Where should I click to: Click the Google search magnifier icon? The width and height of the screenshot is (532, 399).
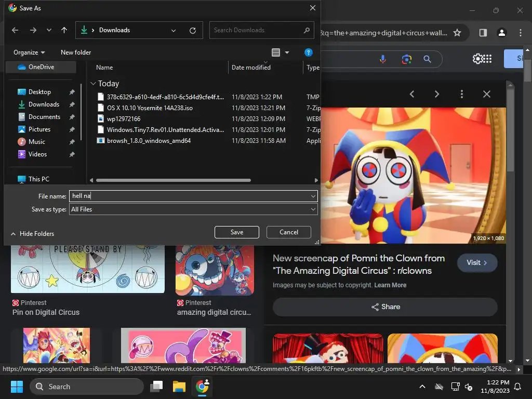428,59
